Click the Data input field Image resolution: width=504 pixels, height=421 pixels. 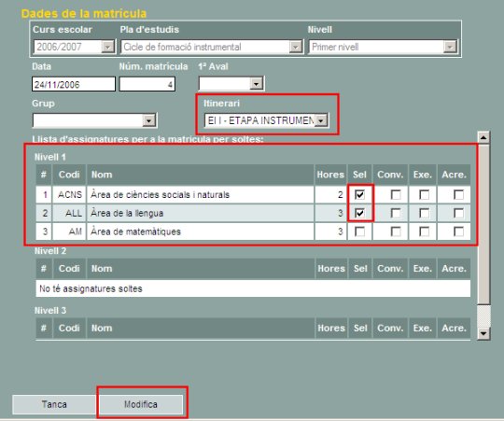pyautogui.click(x=74, y=84)
